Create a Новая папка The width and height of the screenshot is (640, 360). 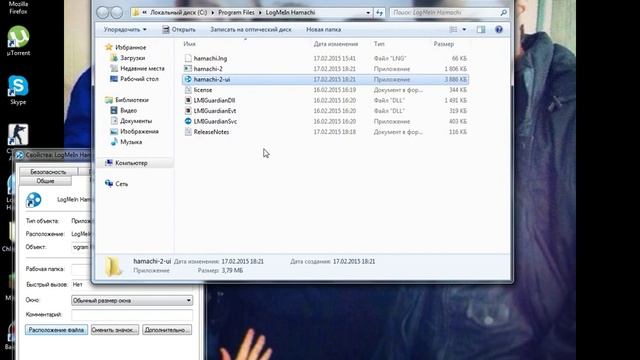coord(323,29)
